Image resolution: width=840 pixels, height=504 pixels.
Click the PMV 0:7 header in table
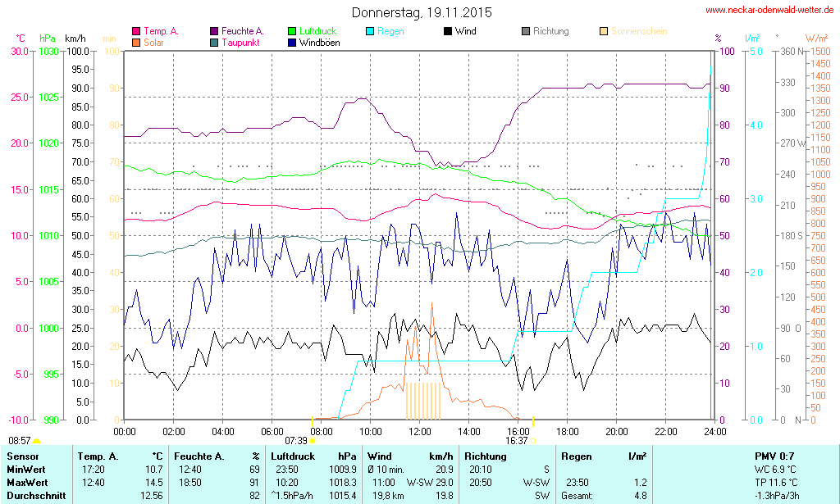tap(774, 456)
